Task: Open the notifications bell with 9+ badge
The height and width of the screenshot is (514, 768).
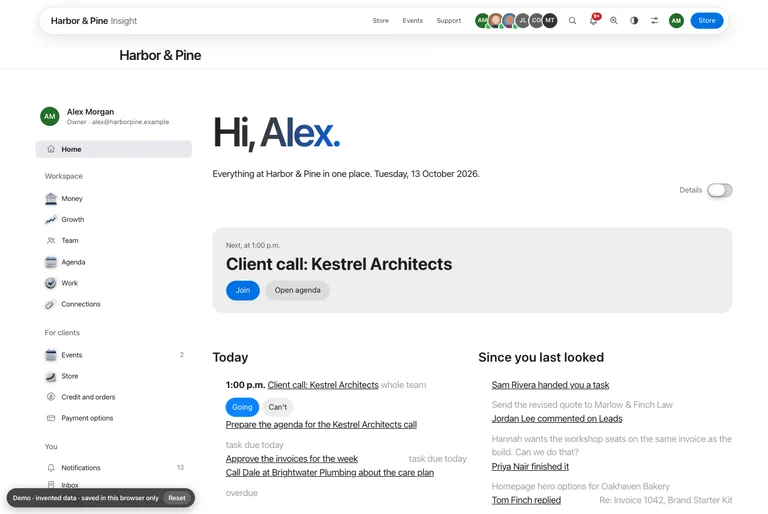Action: pos(594,21)
